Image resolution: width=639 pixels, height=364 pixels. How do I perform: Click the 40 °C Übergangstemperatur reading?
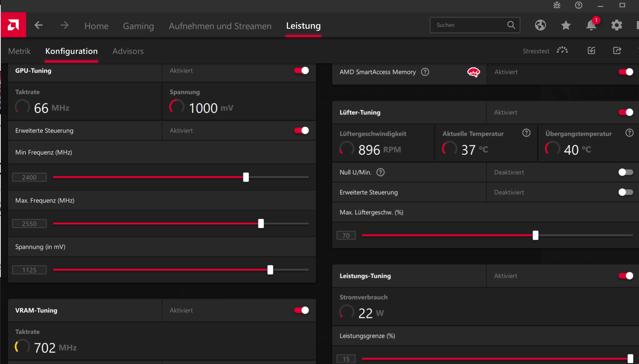(x=578, y=150)
